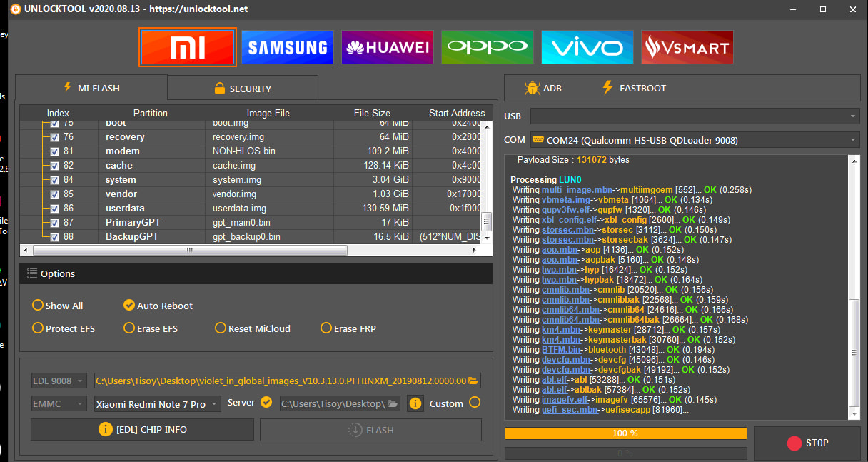
Task: Toggle the recovery partition checkbox
Action: [54, 137]
